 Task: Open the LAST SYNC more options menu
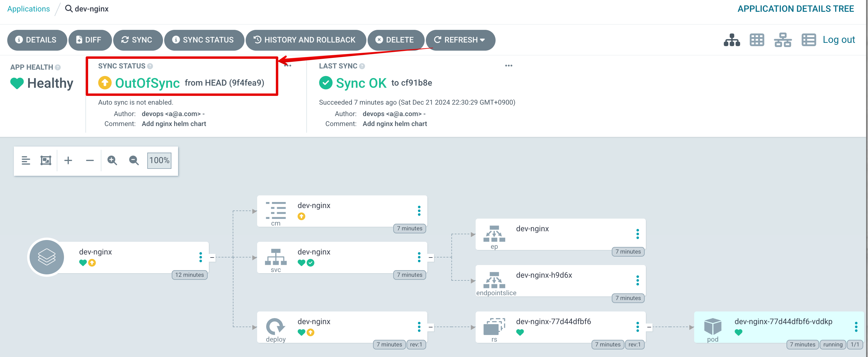coord(509,66)
